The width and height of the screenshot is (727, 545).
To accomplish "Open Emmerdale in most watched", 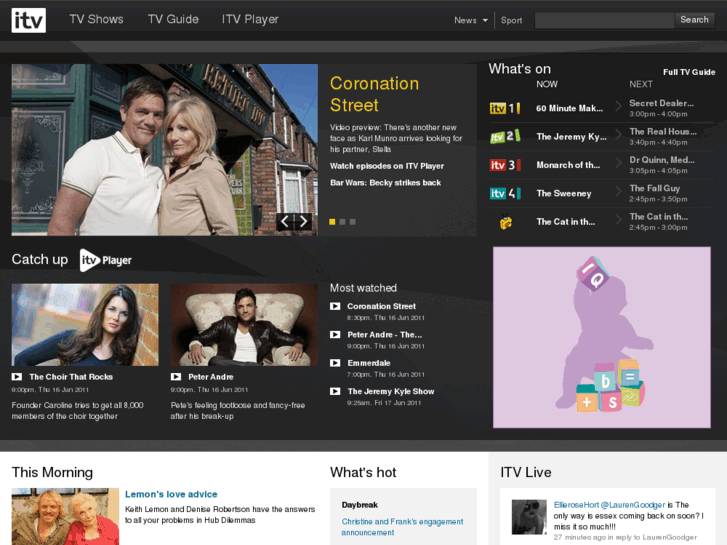I will 369,363.
